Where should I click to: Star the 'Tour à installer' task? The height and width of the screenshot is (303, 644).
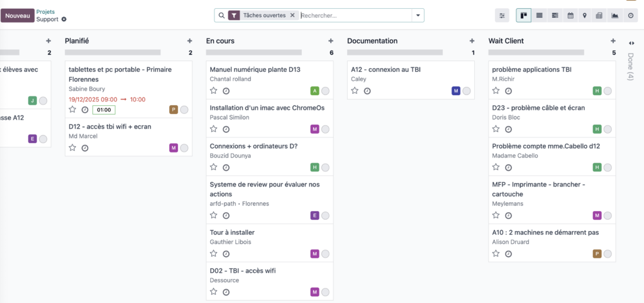coord(214,253)
